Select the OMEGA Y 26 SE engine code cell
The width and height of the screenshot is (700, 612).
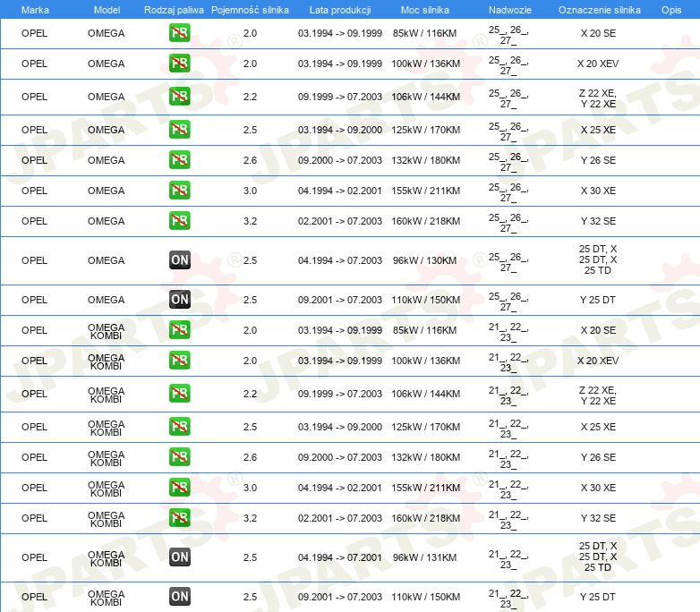[x=598, y=160]
